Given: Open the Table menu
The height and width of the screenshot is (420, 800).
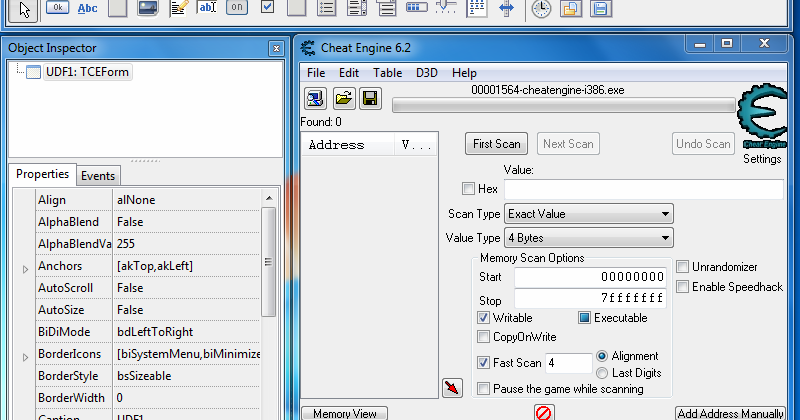Looking at the screenshot, I should [388, 73].
